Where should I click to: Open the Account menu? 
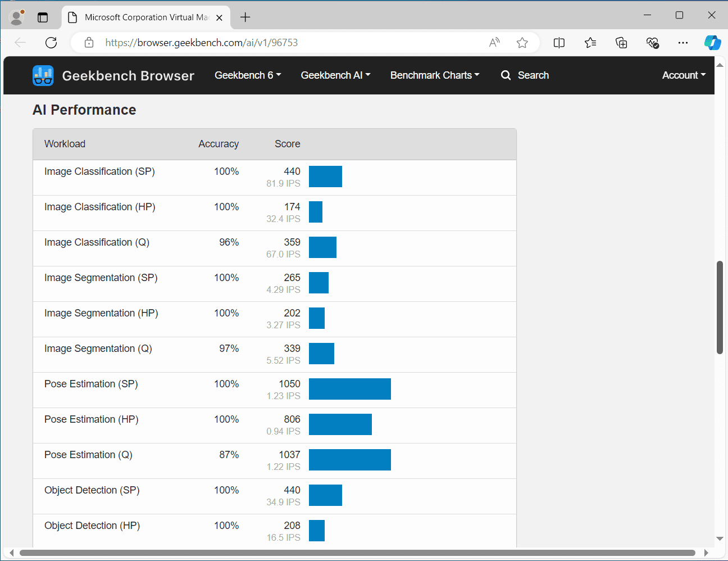tap(684, 75)
